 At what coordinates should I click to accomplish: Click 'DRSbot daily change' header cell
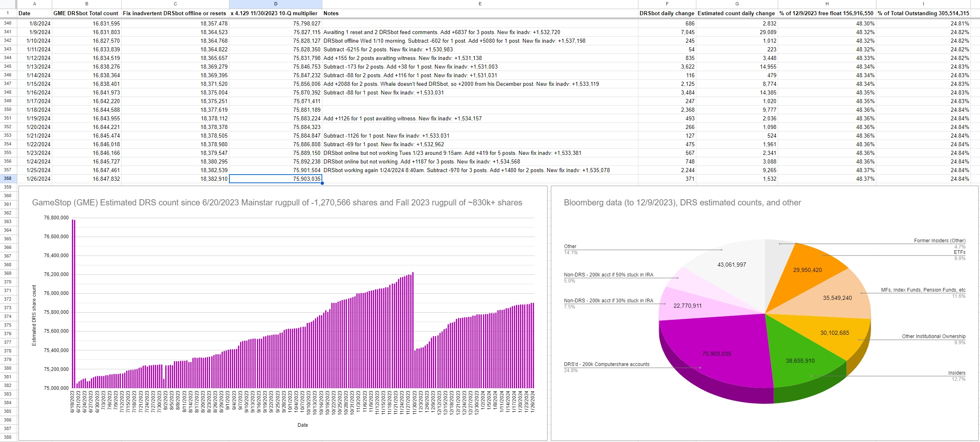point(667,13)
